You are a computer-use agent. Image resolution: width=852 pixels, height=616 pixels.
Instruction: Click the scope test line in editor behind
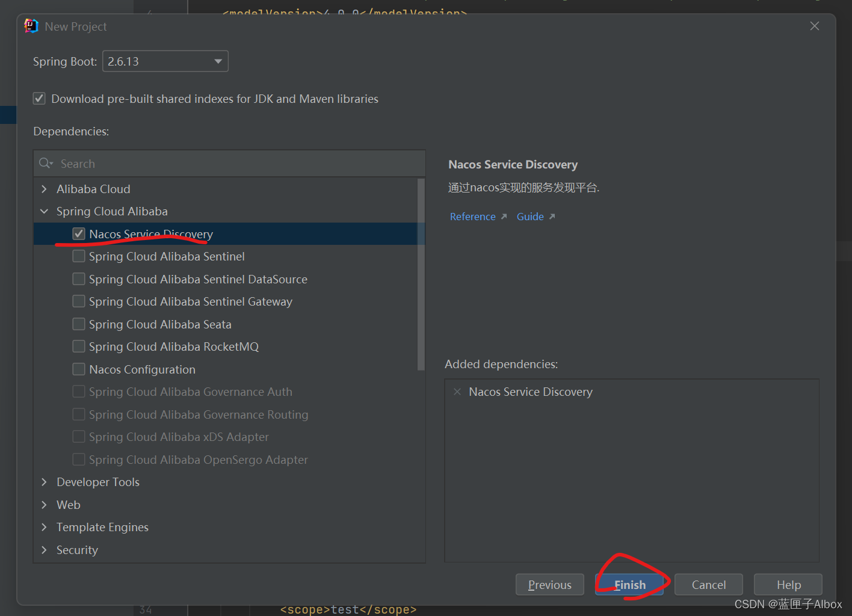click(x=348, y=610)
